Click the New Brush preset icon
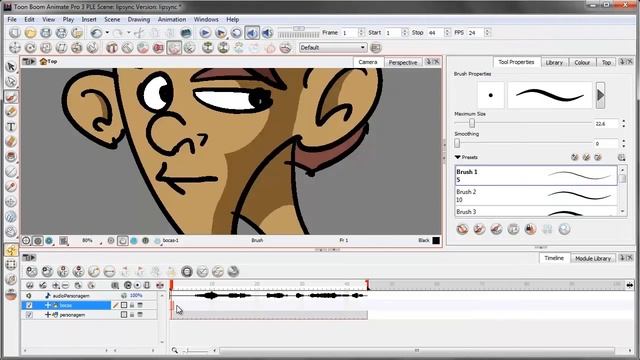 click(575, 157)
